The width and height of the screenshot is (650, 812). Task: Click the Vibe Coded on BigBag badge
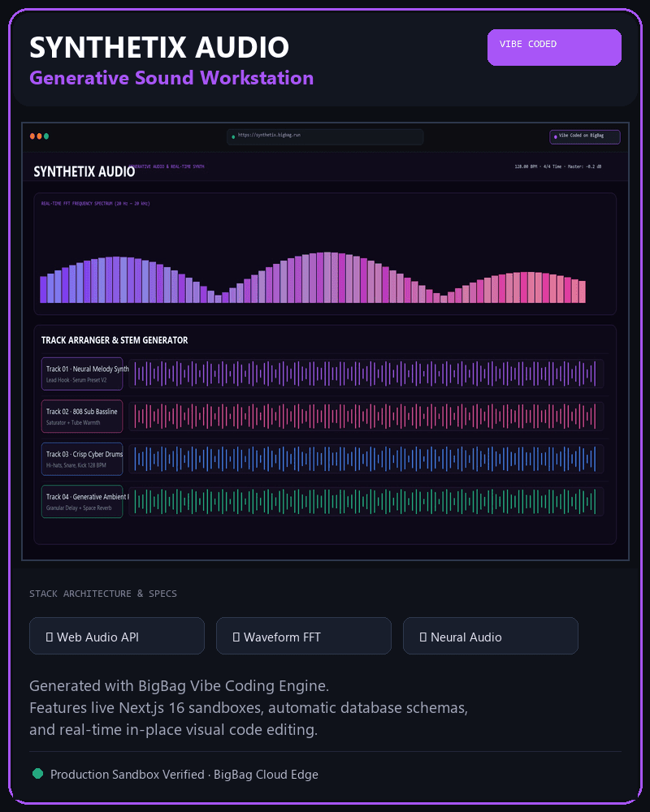[585, 136]
